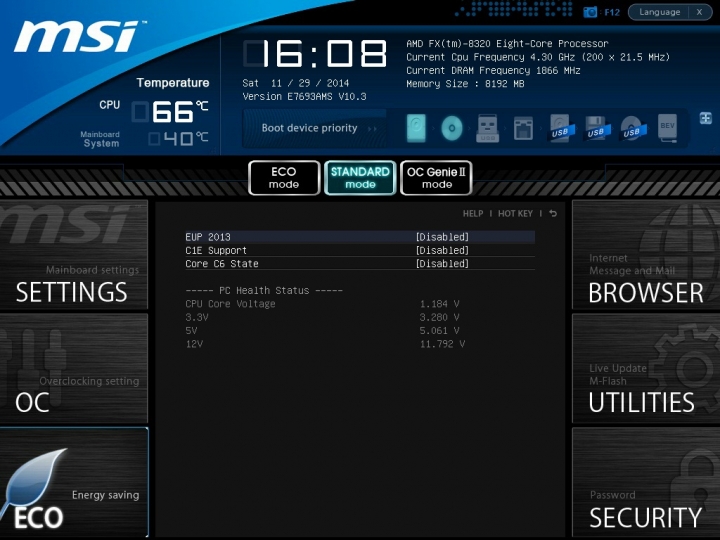Activate STANDARD mode
This screenshot has width=720, height=540.
coord(360,178)
